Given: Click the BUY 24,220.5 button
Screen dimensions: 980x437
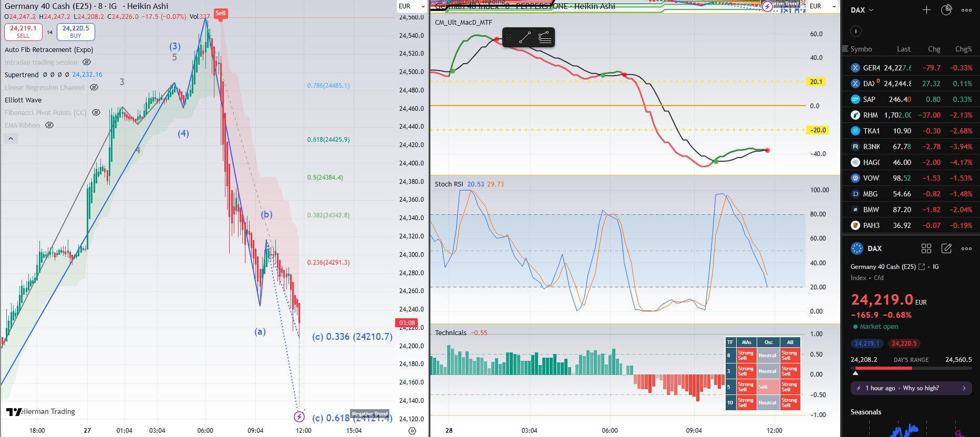Looking at the screenshot, I should click(76, 32).
